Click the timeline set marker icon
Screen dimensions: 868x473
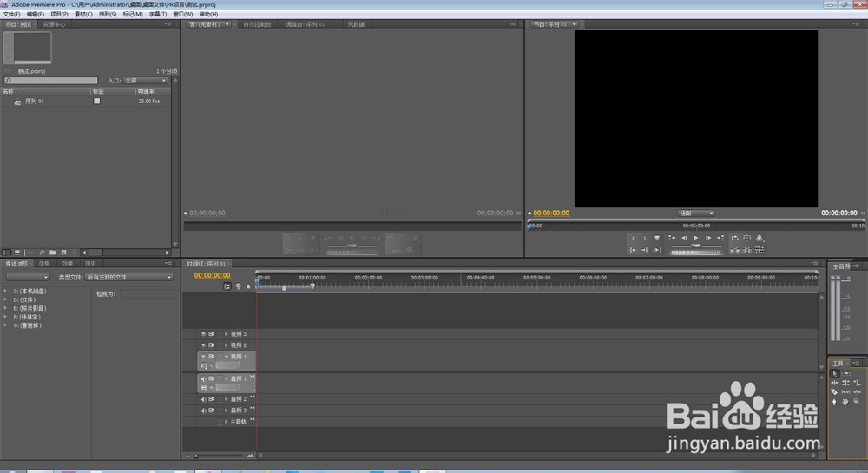click(248, 286)
